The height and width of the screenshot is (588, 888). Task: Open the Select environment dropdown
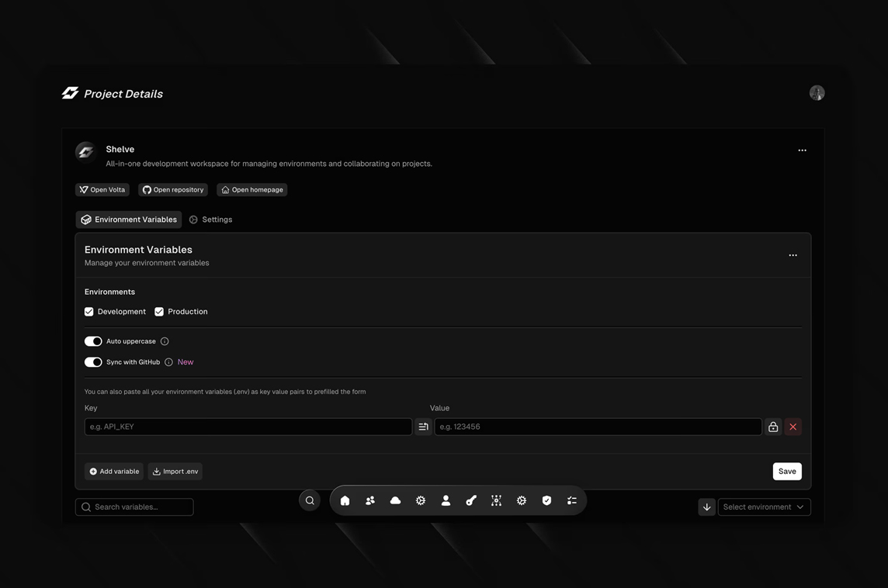[x=764, y=507]
